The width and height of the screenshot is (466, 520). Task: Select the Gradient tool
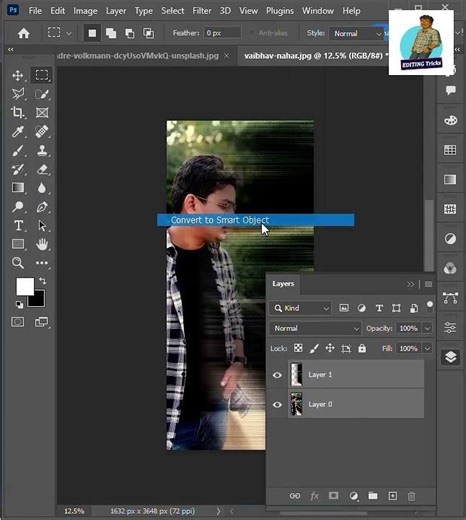(x=18, y=188)
